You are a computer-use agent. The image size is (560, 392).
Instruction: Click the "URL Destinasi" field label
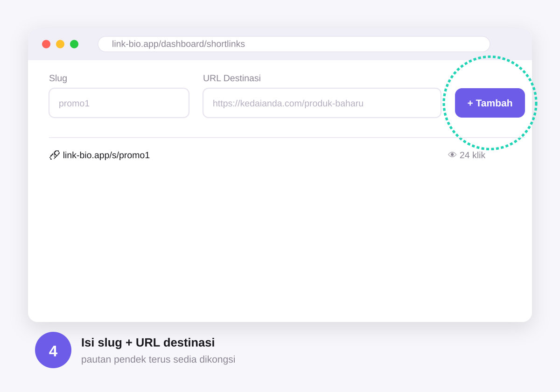[232, 78]
